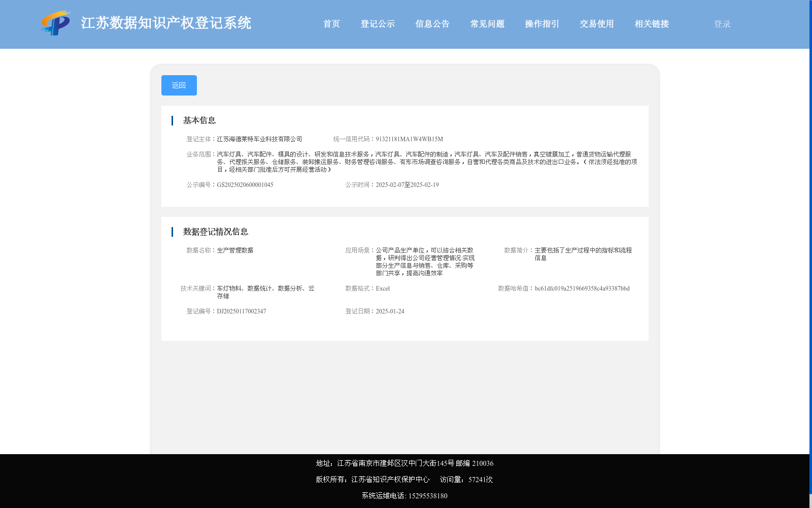Click the footer address line 地址

tap(404, 463)
